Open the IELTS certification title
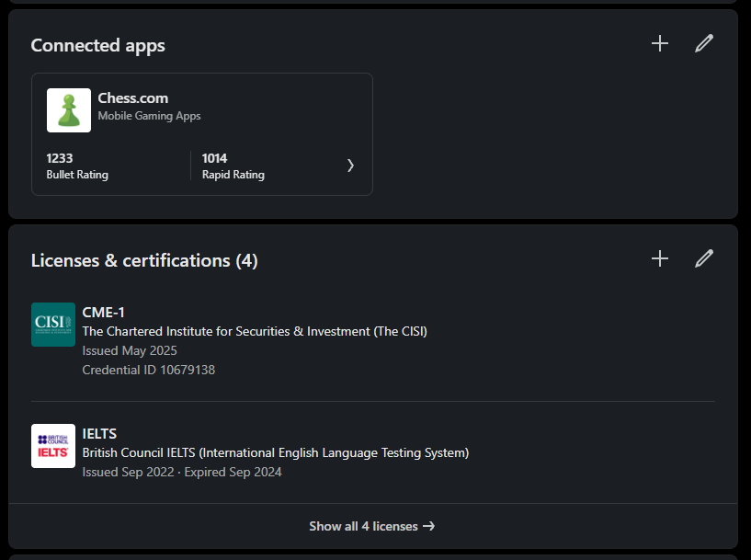 coord(99,433)
